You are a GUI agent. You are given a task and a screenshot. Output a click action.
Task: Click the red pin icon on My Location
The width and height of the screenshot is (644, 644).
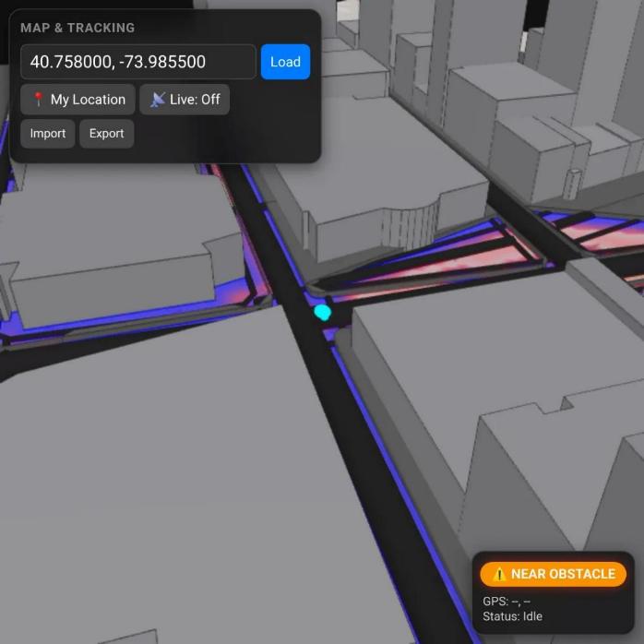pyautogui.click(x=38, y=100)
